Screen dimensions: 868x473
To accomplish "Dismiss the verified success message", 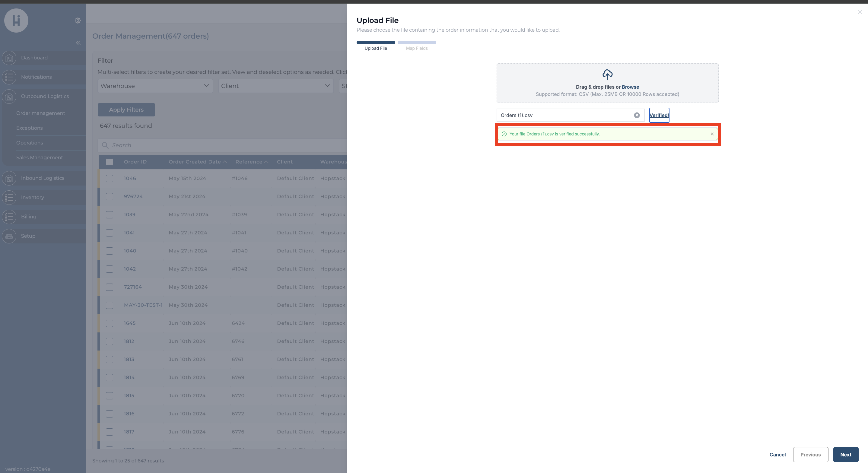I will coord(712,134).
